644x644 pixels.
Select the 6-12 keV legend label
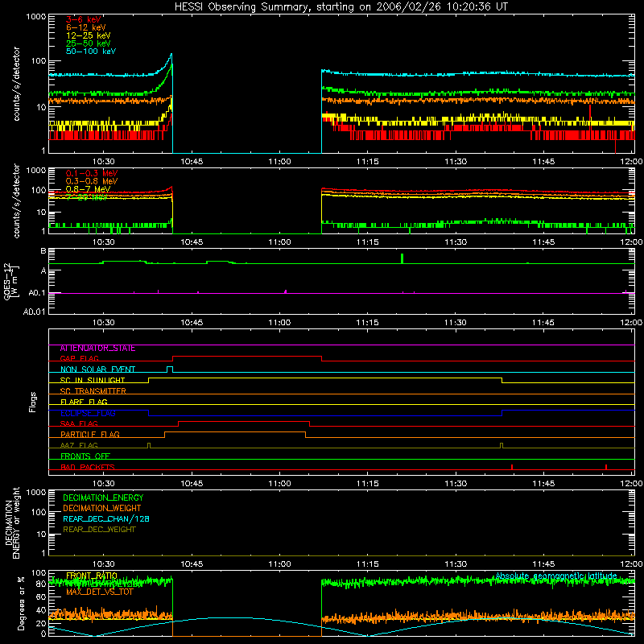pyautogui.click(x=86, y=27)
